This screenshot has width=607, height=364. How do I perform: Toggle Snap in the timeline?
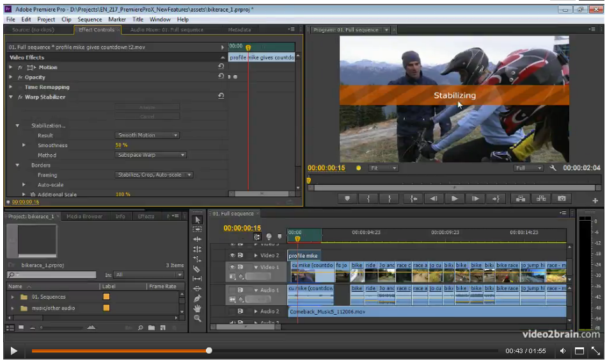click(x=257, y=236)
